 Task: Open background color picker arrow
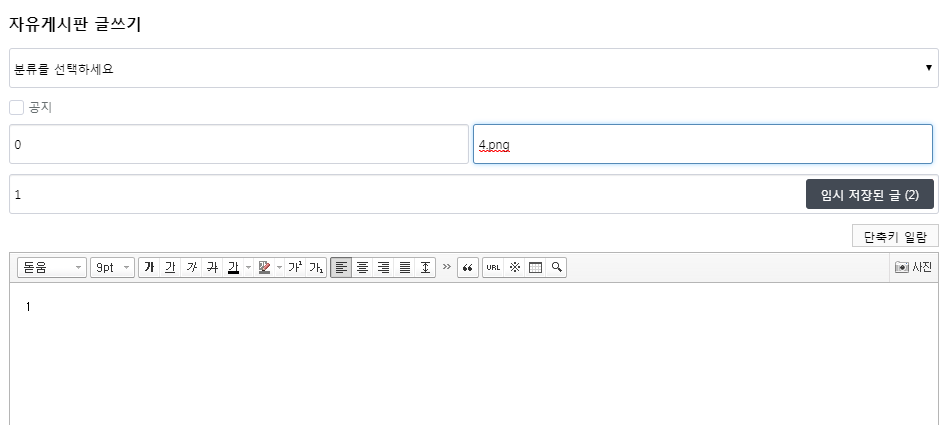(279, 267)
